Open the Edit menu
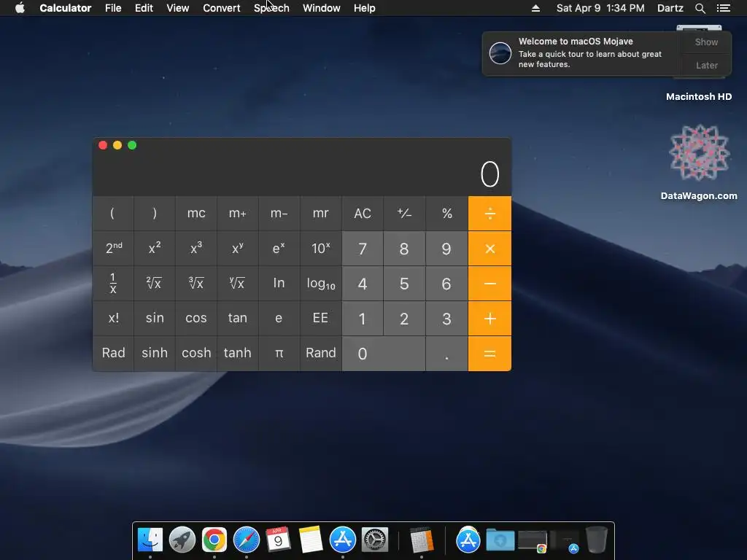747x560 pixels. pyautogui.click(x=144, y=8)
